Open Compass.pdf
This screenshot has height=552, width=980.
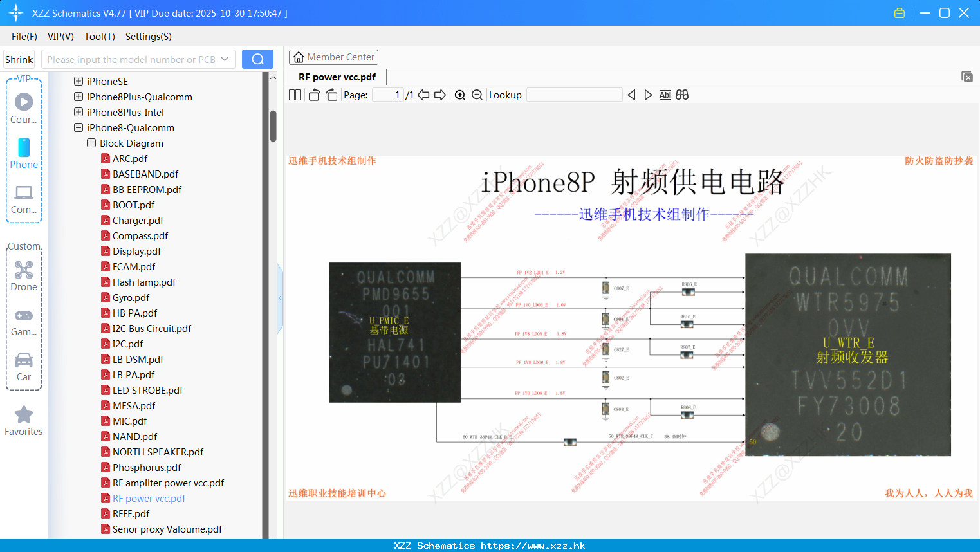coord(140,235)
